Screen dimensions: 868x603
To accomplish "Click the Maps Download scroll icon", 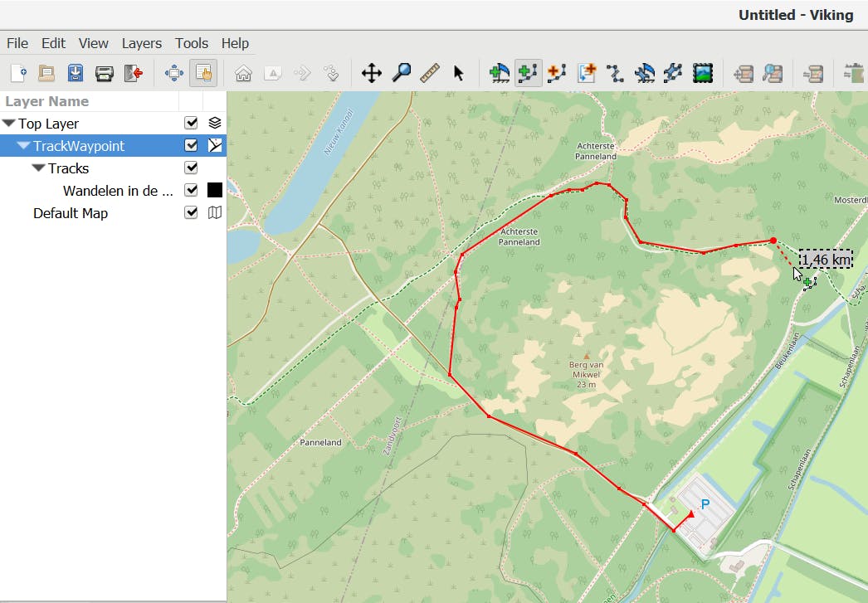I will [x=813, y=73].
